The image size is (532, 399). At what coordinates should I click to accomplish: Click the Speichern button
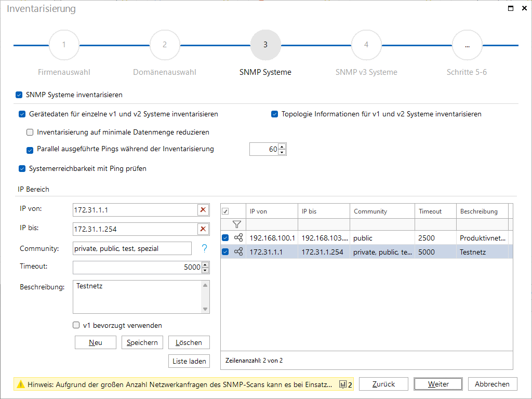coord(142,342)
